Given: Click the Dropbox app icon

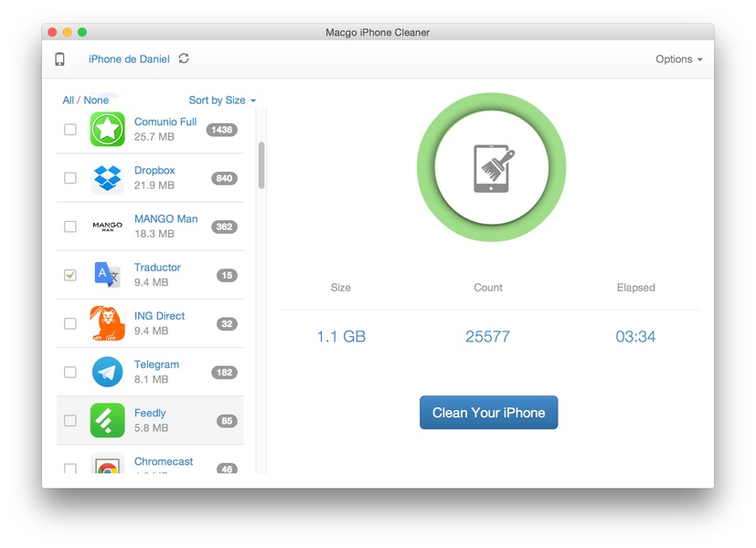Looking at the screenshot, I should tap(107, 178).
